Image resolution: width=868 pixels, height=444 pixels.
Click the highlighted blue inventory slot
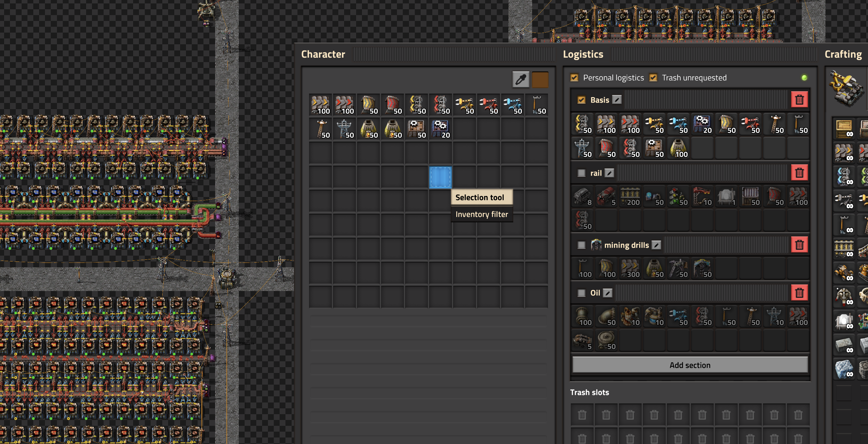coord(441,177)
